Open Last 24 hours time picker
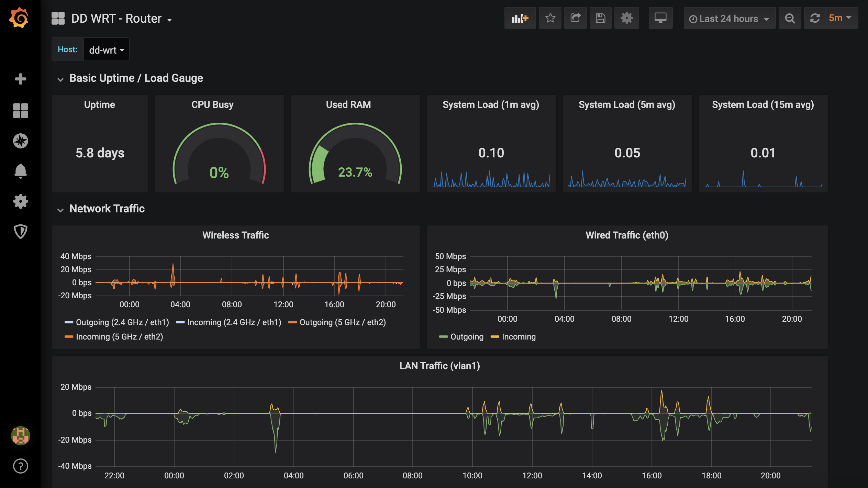The width and height of the screenshot is (868, 488). click(x=729, y=18)
